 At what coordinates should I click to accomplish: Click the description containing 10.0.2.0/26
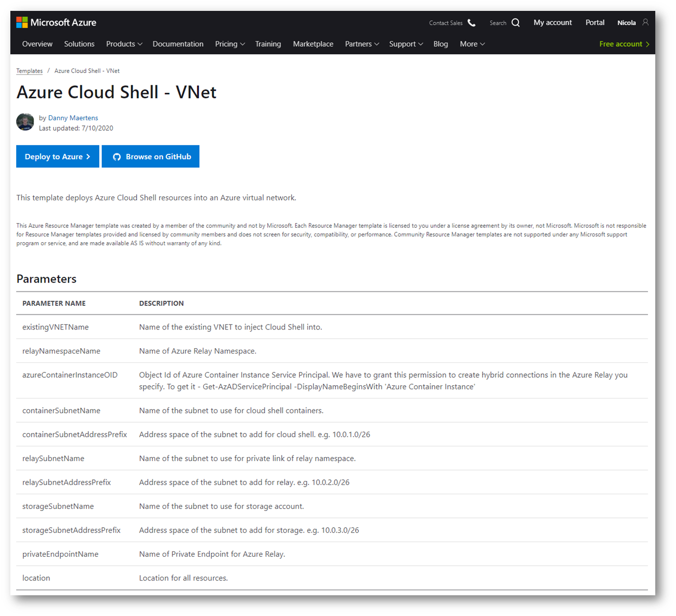pyautogui.click(x=244, y=482)
